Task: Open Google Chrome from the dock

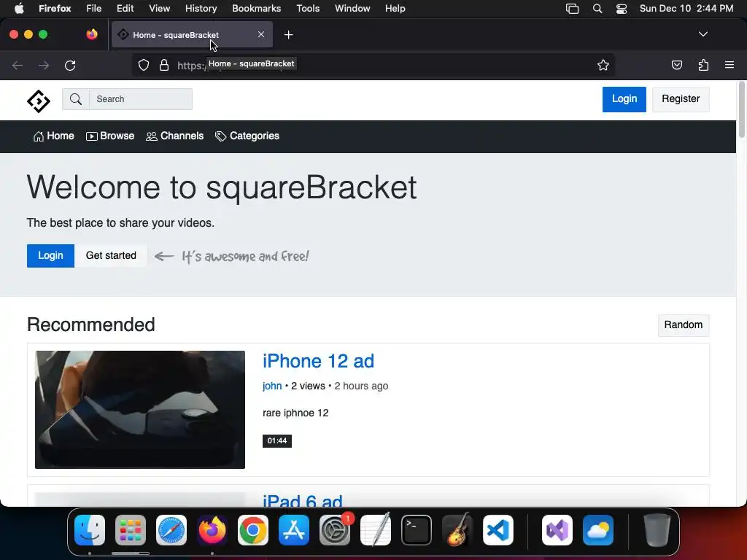Action: click(253, 530)
